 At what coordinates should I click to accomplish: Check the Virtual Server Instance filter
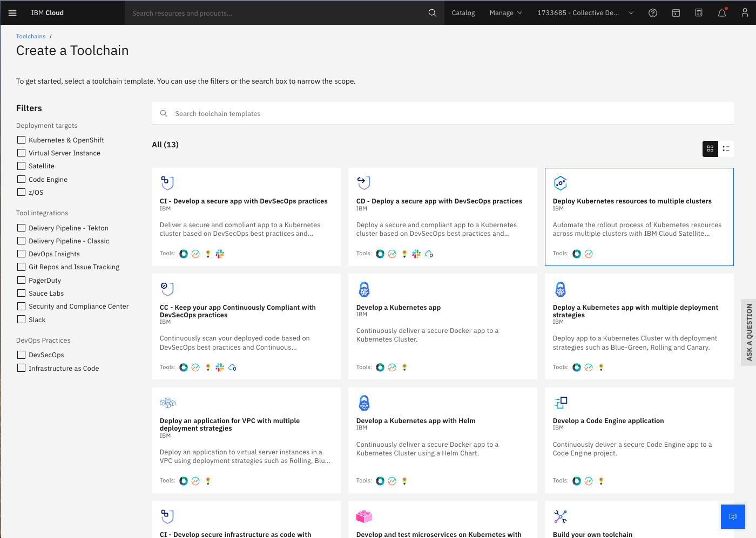click(22, 153)
